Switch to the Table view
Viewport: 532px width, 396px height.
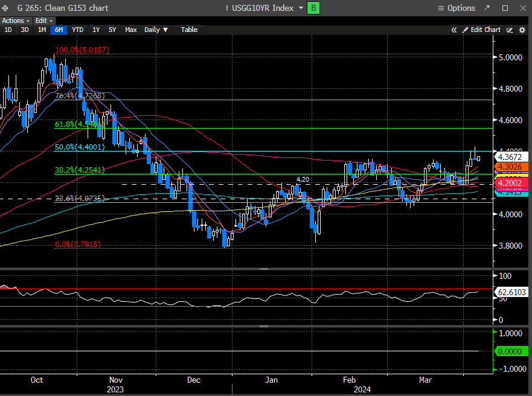pos(189,30)
